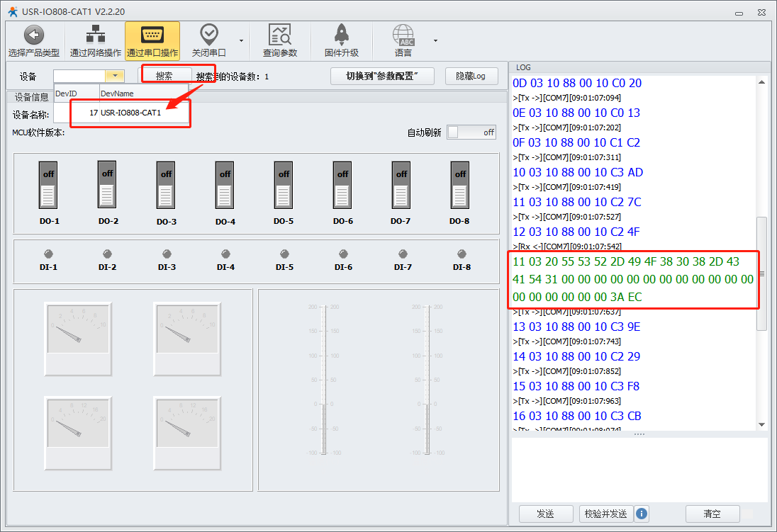Toggle the DO-3 switch

pos(166,186)
